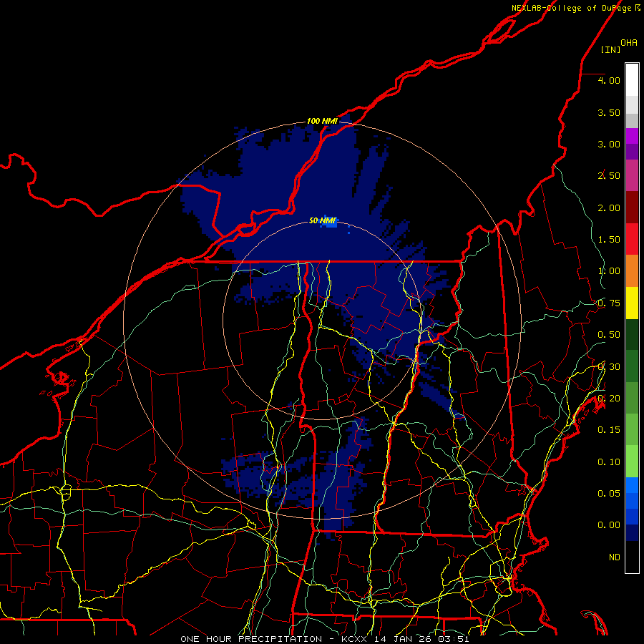Screen dimensions: 644x644
Task: Click the [IN] units label
Action: click(x=610, y=49)
